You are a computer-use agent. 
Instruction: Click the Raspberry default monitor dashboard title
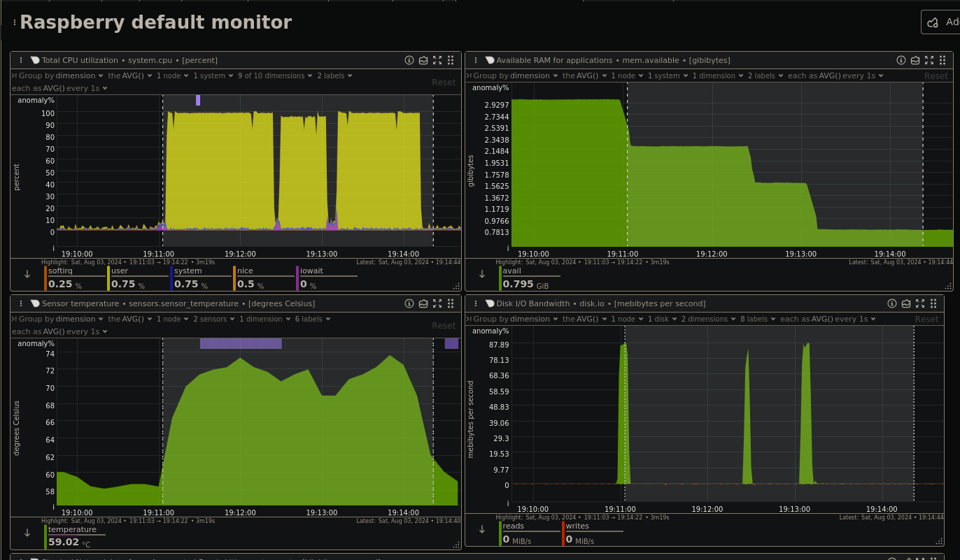coord(156,22)
